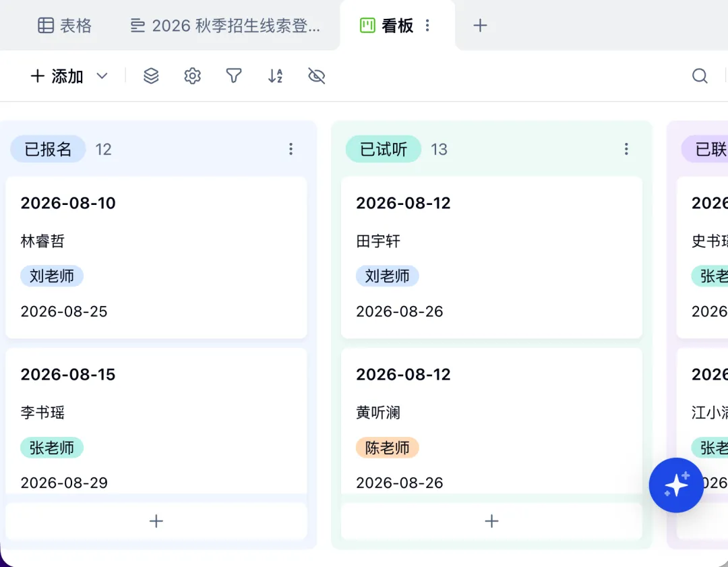Click 张老师 tag on 李书瑶 card
Image resolution: width=728 pixels, height=567 pixels.
click(51, 448)
